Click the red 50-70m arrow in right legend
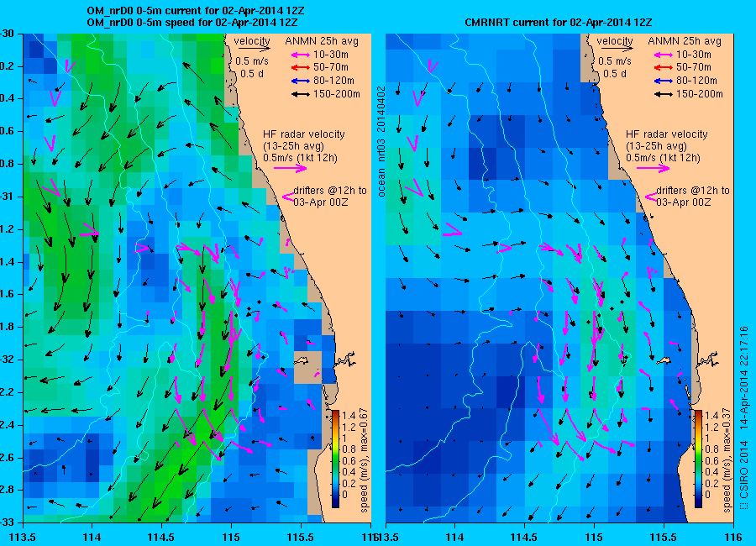The width and height of the screenshot is (756, 546). coord(664,68)
